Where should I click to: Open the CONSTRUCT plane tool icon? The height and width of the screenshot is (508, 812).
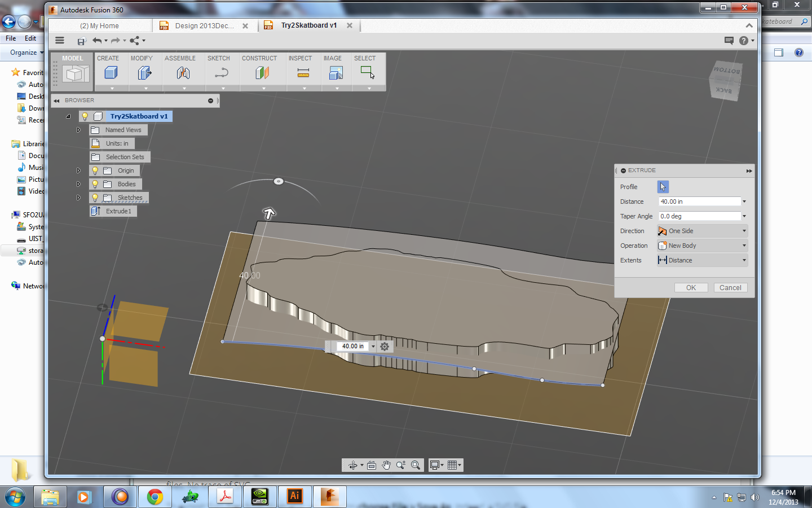pos(262,73)
